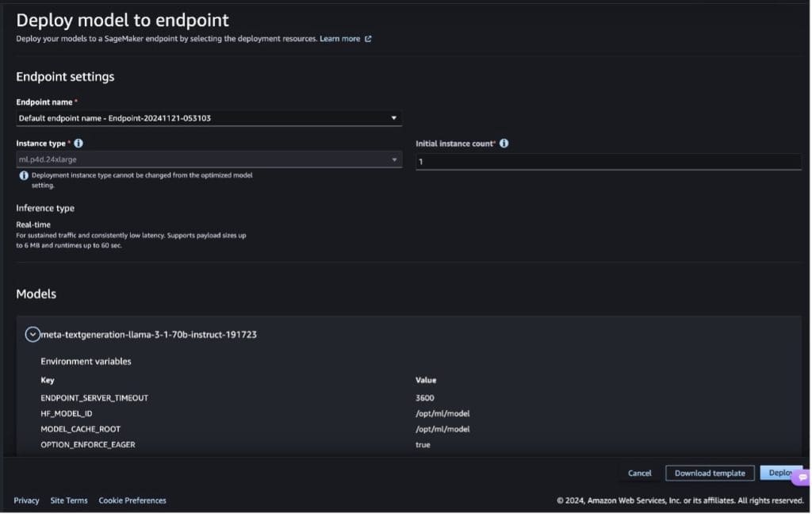812x514 pixels.
Task: Click the info icon on the deployment instance notice
Action: coord(23,176)
